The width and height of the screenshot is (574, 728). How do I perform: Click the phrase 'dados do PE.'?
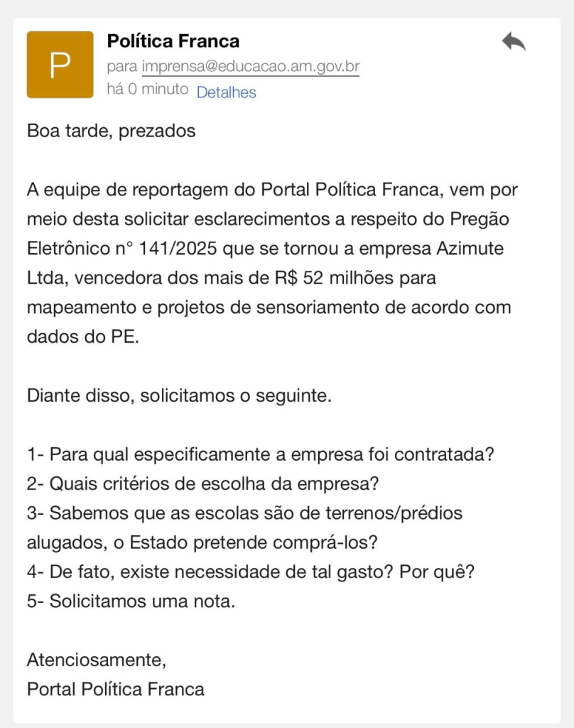[83, 337]
